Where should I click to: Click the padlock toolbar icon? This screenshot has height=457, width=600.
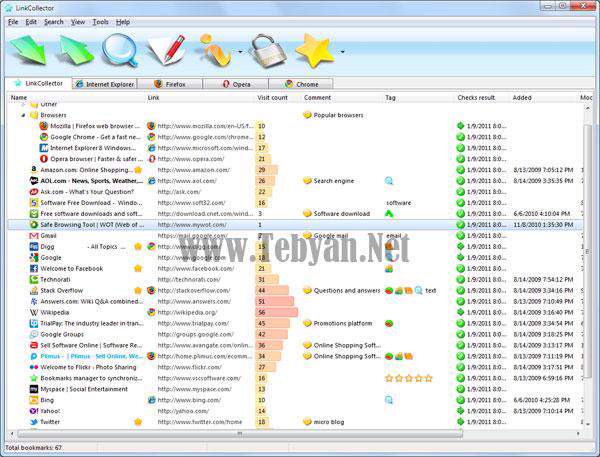(267, 51)
